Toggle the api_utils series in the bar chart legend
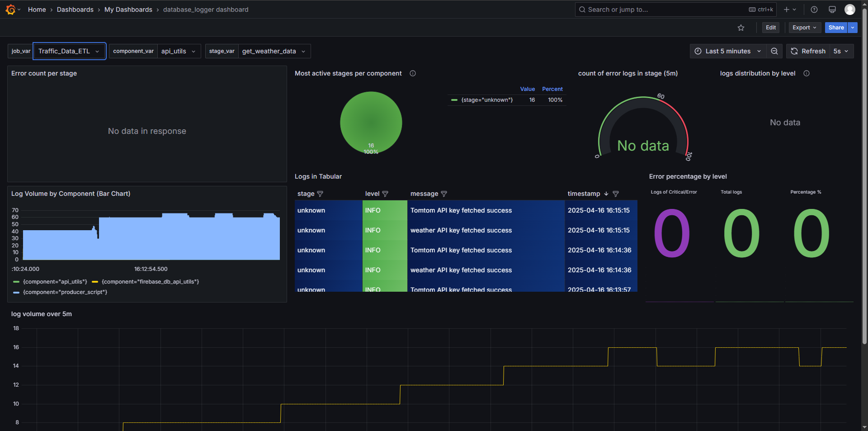The image size is (868, 431). [x=54, y=281]
